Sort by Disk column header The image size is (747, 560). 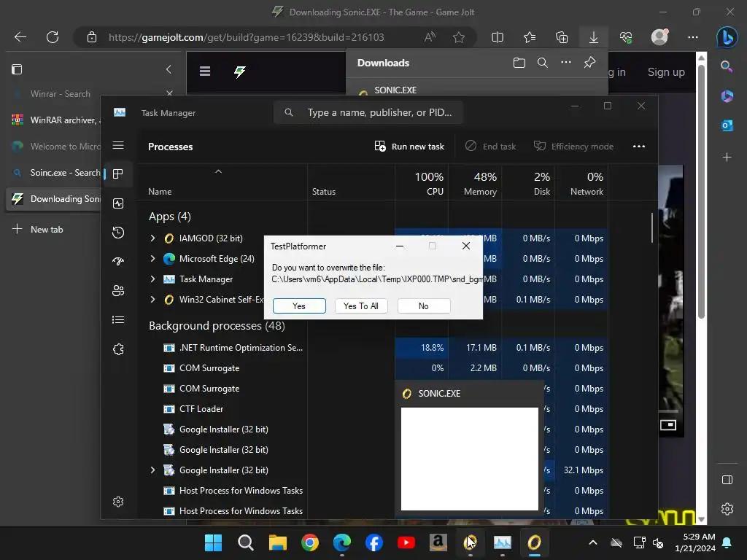(x=528, y=183)
